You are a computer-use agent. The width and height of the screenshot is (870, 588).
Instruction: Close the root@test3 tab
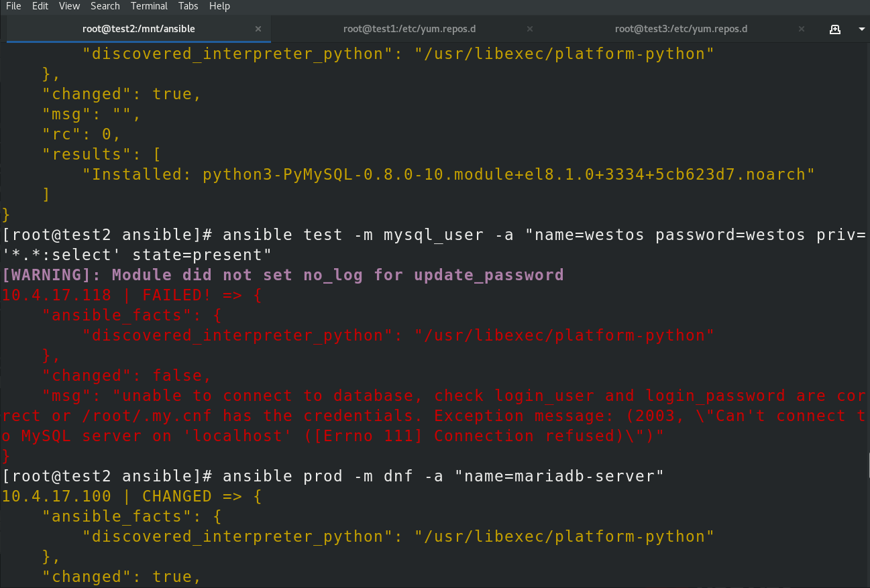click(802, 29)
